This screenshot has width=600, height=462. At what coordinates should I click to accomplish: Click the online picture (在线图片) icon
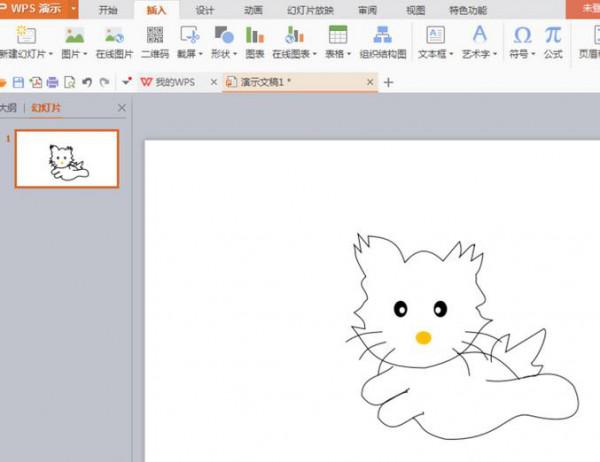[113, 41]
